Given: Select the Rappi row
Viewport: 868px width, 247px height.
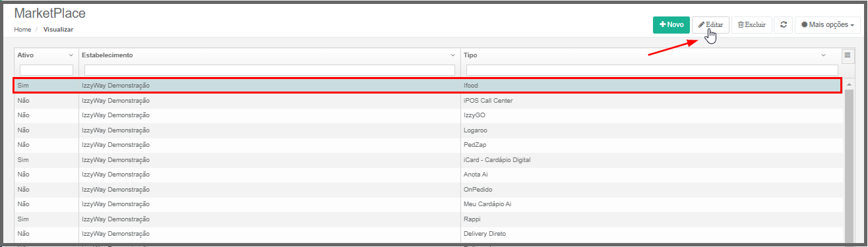Looking at the screenshot, I should (428, 219).
